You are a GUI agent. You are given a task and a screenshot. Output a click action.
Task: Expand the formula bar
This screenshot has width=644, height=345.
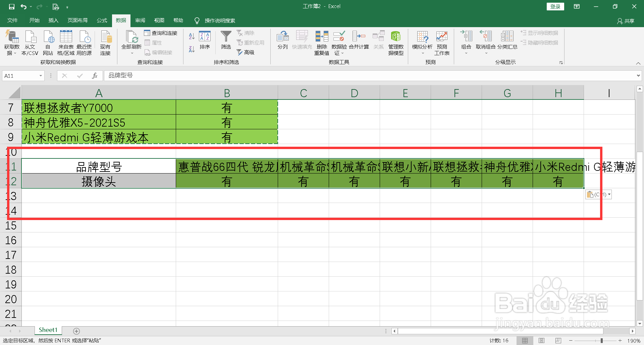tap(638, 76)
